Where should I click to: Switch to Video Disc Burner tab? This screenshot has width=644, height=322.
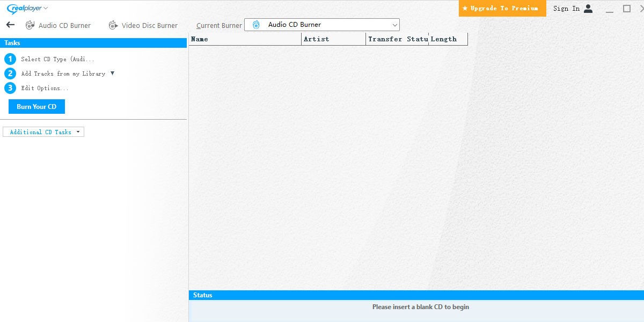tap(150, 25)
